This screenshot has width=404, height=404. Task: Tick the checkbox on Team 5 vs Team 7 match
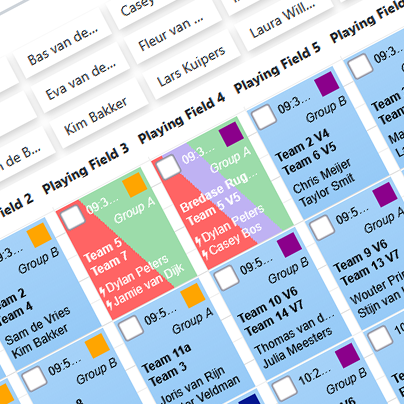(x=74, y=217)
